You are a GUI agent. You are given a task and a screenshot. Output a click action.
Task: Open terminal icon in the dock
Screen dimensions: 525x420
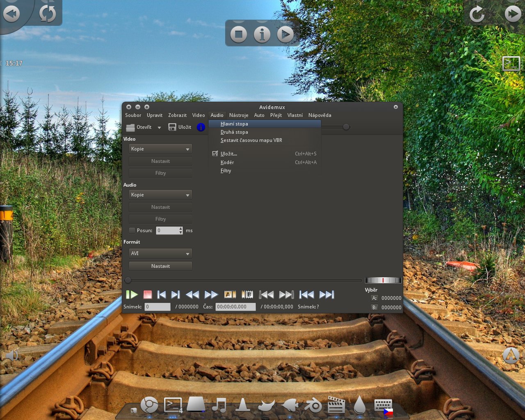click(173, 405)
